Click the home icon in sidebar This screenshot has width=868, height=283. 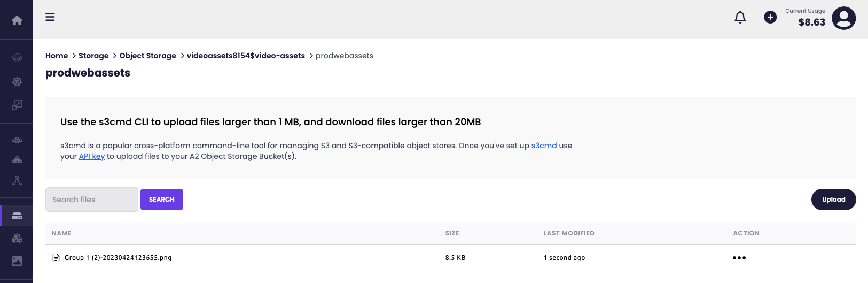tap(17, 20)
